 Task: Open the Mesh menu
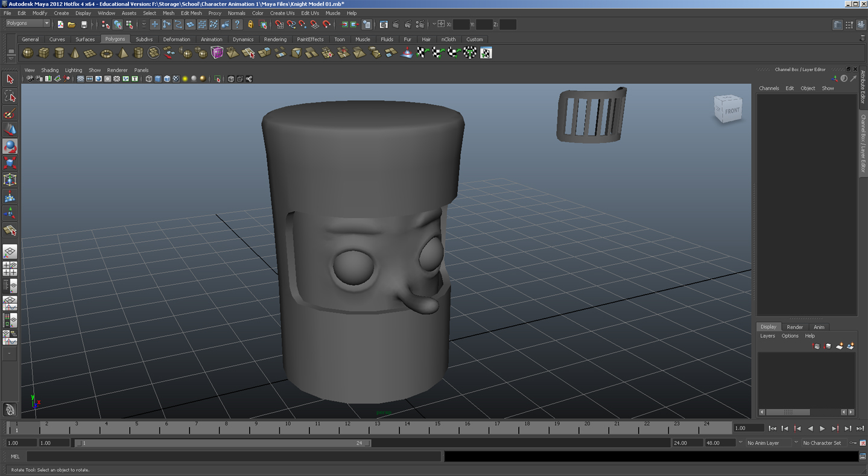pos(168,13)
